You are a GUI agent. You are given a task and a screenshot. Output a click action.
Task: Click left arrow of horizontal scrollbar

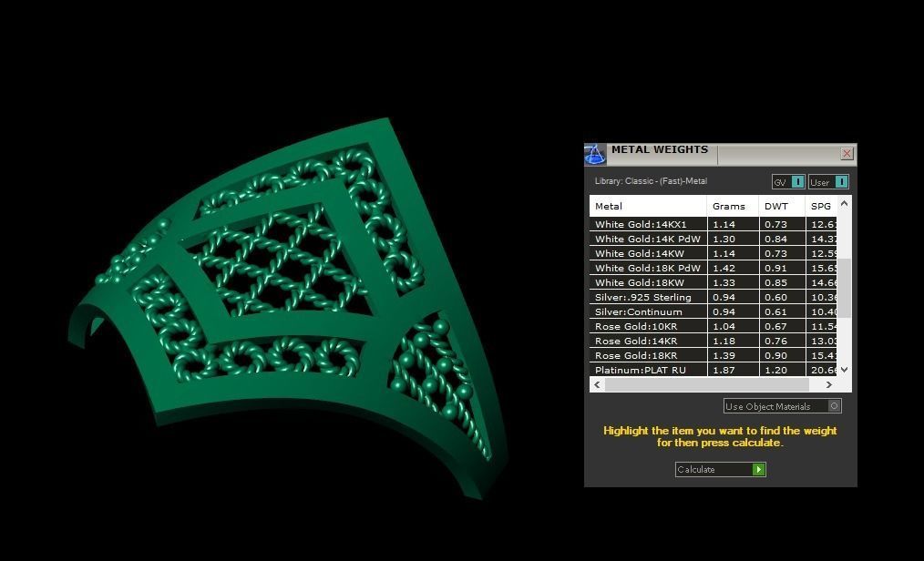pyautogui.click(x=597, y=384)
